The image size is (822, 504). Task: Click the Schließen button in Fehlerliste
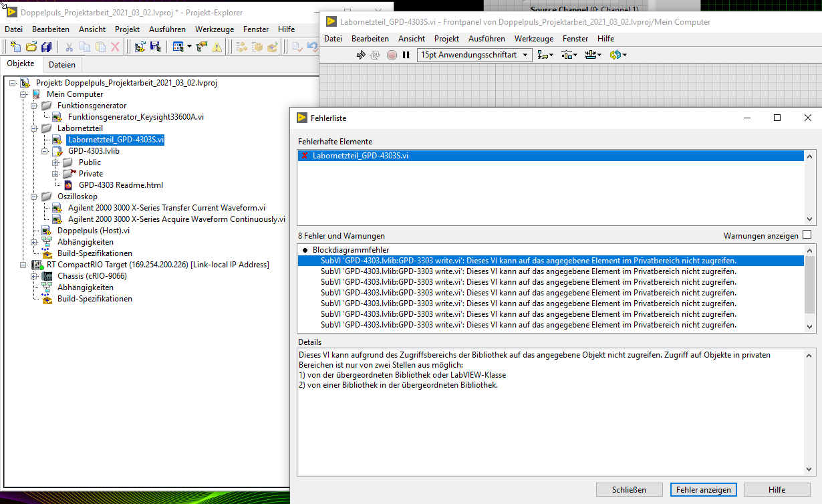pos(630,490)
